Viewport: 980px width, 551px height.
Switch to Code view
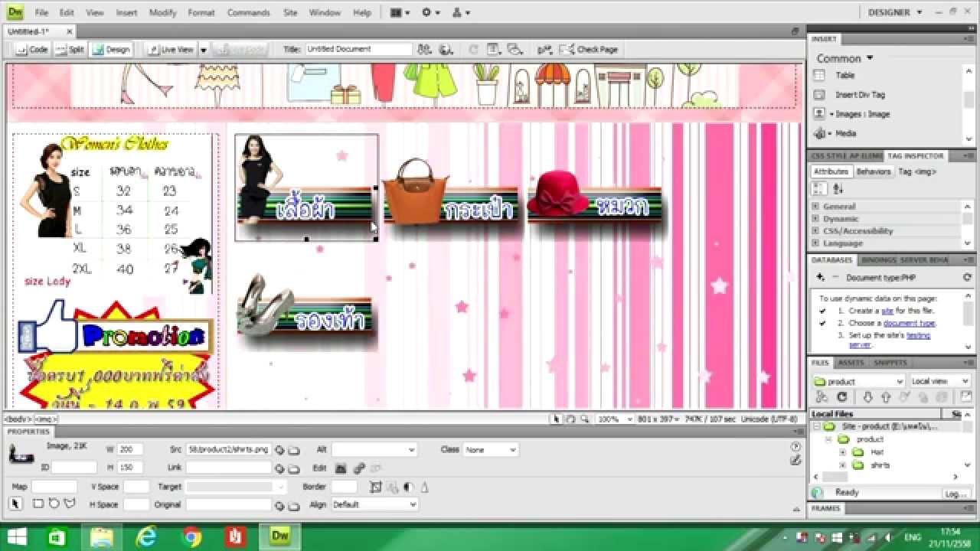(31, 50)
